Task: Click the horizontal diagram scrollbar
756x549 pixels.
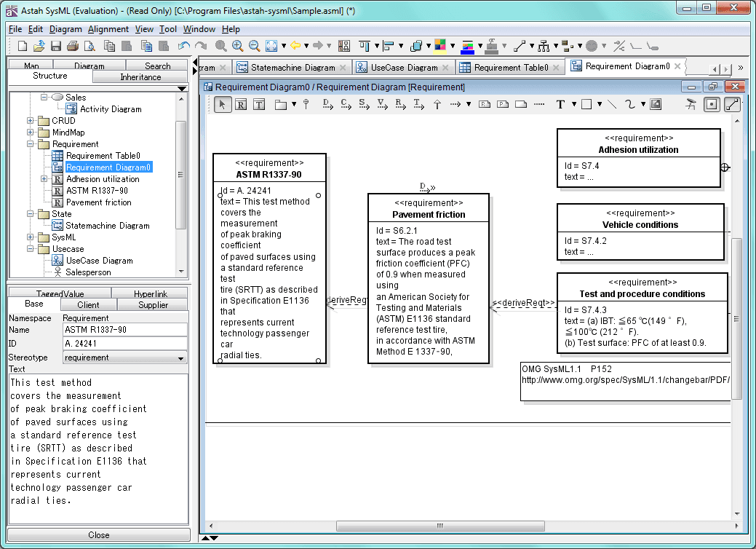Action: pyautogui.click(x=440, y=526)
